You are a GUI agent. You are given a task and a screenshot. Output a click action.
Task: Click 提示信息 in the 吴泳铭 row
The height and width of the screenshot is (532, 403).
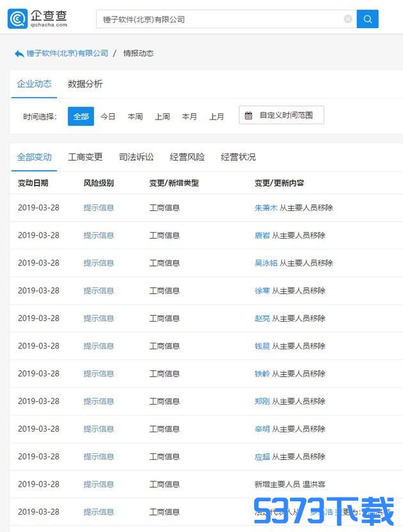tap(99, 263)
